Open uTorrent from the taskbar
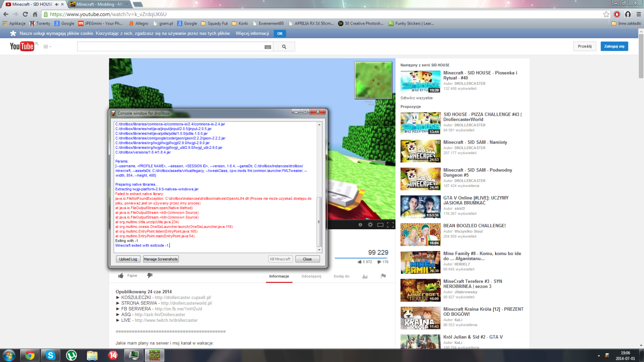The image size is (644, 362). pyautogui.click(x=71, y=356)
